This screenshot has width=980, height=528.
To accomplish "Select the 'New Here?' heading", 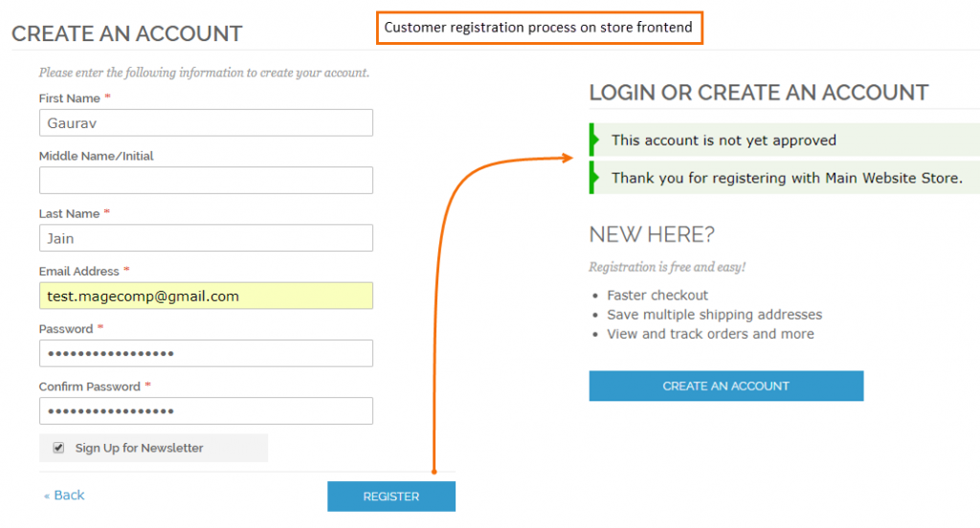I will (x=652, y=234).
